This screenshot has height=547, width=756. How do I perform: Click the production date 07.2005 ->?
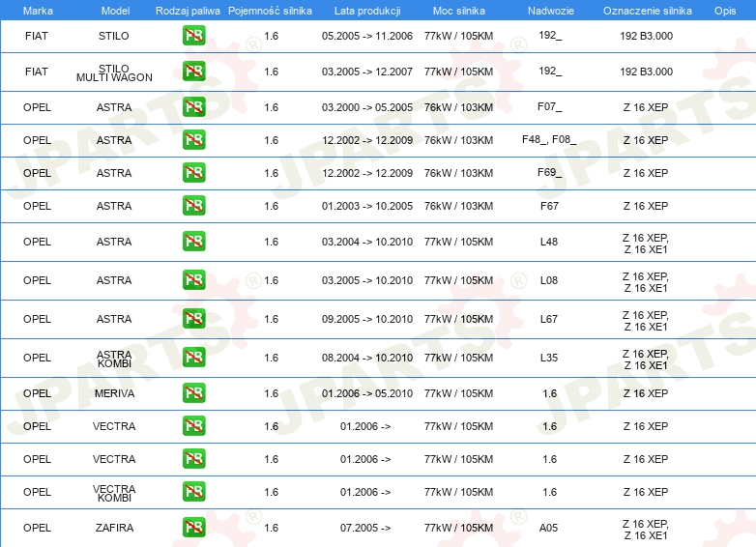(365, 528)
